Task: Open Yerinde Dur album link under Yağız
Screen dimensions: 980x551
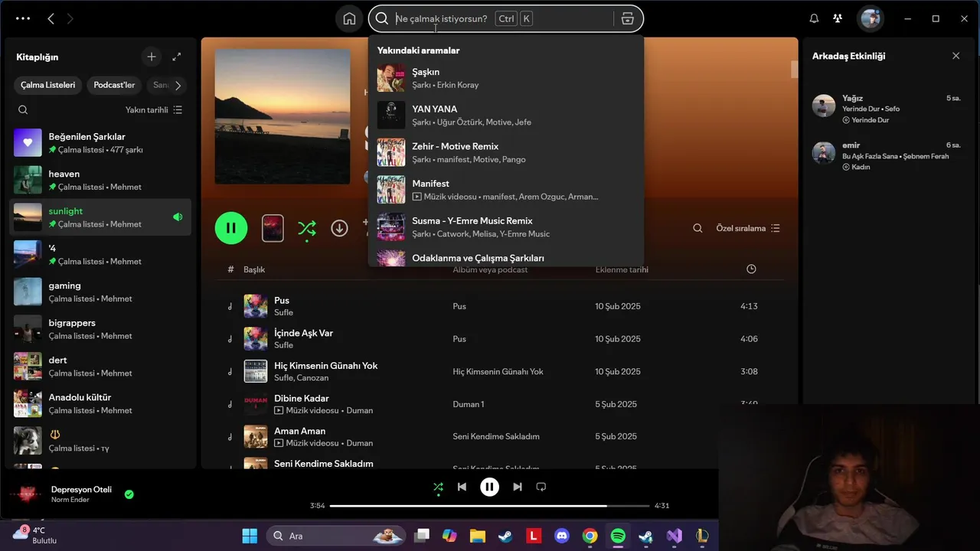Action: [x=870, y=120]
